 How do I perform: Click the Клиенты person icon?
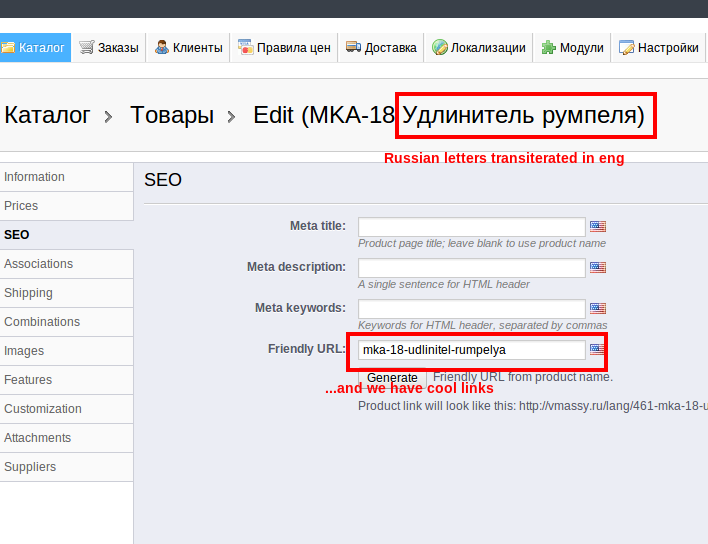162,47
